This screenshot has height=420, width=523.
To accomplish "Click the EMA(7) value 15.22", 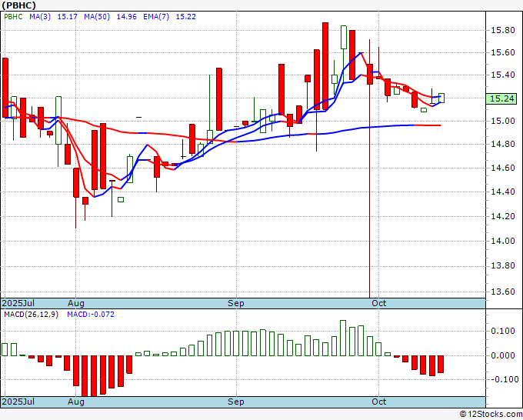I will point(186,17).
